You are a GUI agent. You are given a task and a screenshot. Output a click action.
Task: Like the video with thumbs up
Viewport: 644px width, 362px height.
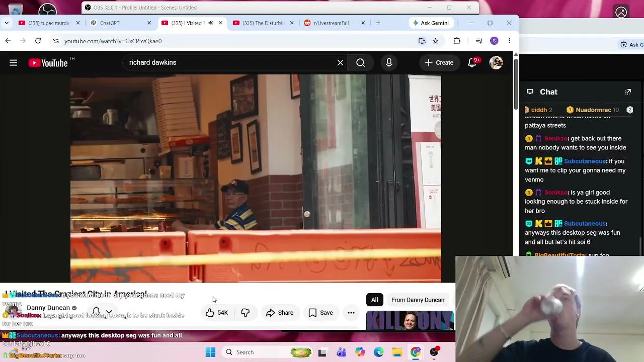click(x=217, y=313)
